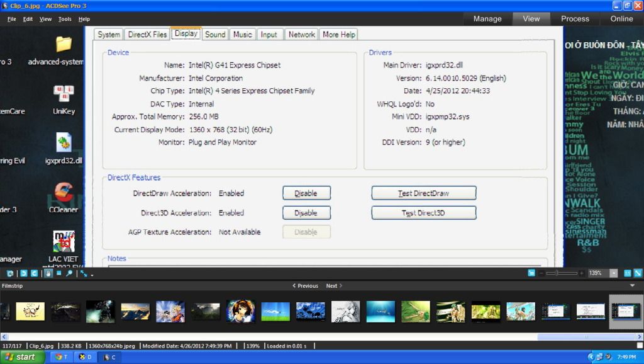The width and height of the screenshot is (644, 364).
Task: Open the View menu
Action: tap(45, 19)
